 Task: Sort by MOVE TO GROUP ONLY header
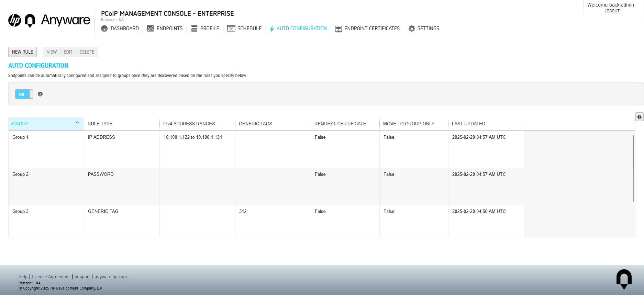(414, 124)
